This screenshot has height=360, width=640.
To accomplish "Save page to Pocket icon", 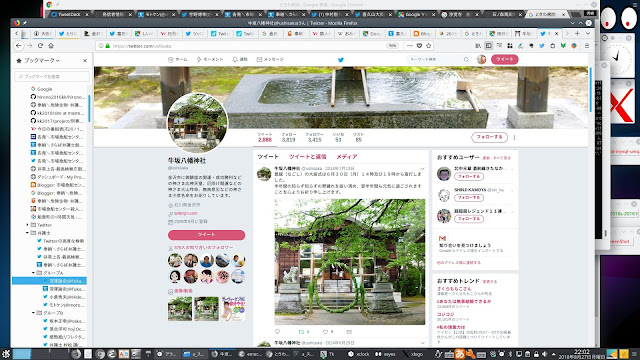I will 419,46.
